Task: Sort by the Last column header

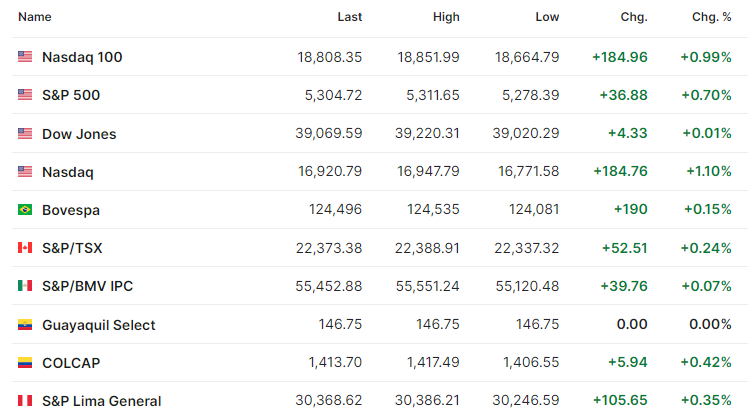Action: coord(350,17)
